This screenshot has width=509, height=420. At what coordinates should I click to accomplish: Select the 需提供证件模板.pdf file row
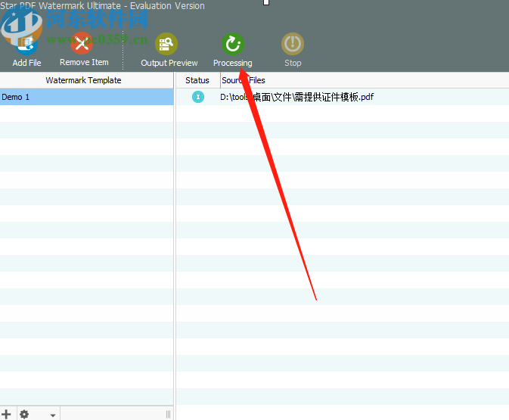[343, 97]
